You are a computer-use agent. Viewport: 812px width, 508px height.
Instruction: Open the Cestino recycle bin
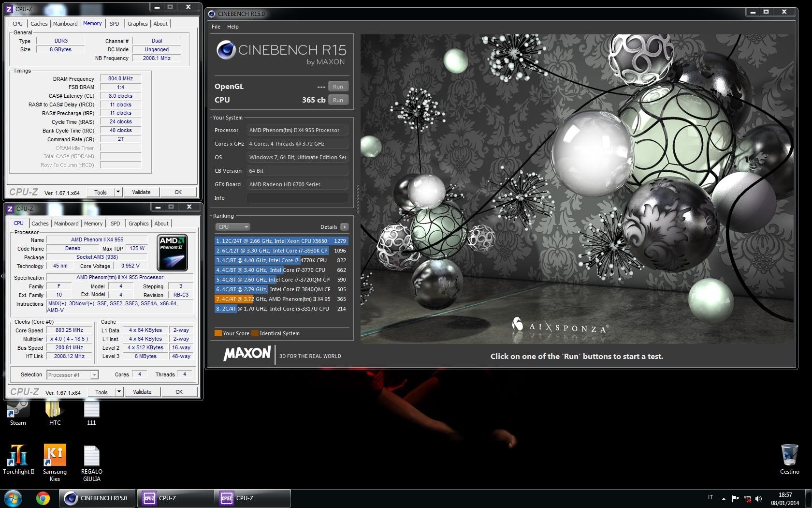coord(789,459)
